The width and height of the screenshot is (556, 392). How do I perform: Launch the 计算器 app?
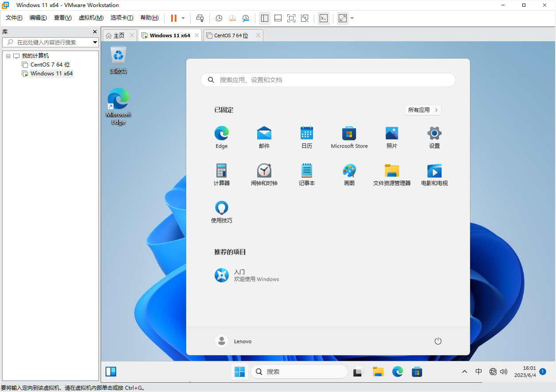point(222,174)
